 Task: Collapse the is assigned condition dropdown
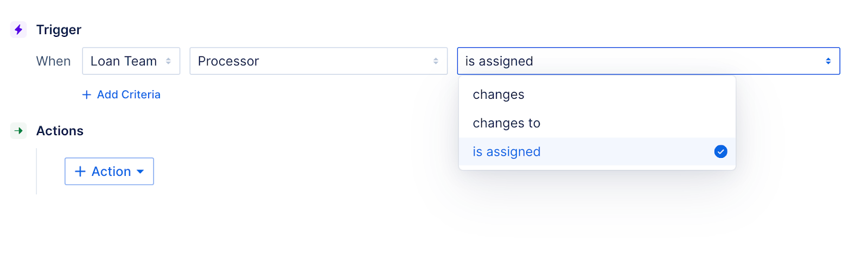(x=648, y=61)
